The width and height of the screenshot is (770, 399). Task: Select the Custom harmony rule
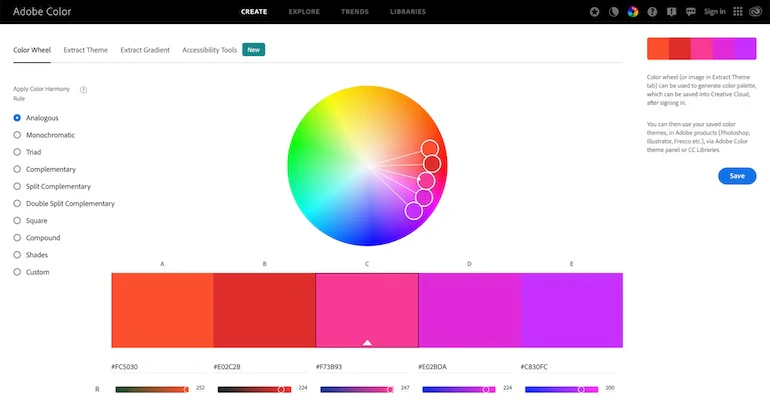point(17,272)
